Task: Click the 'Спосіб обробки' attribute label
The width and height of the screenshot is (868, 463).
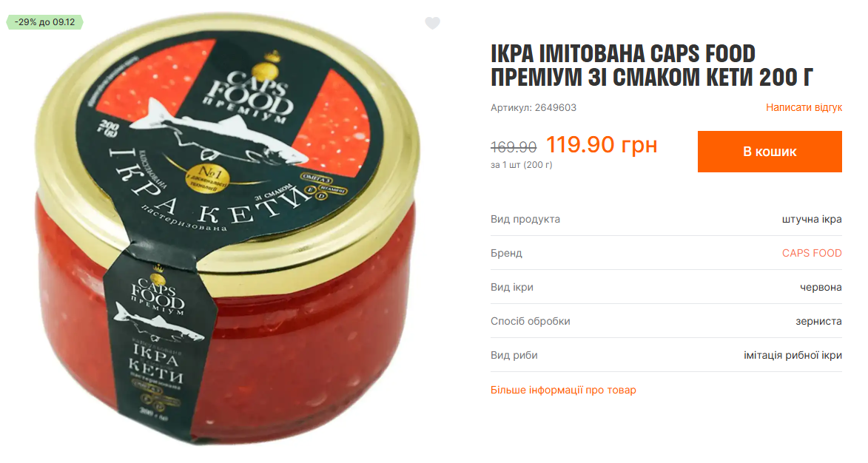Action: click(531, 321)
